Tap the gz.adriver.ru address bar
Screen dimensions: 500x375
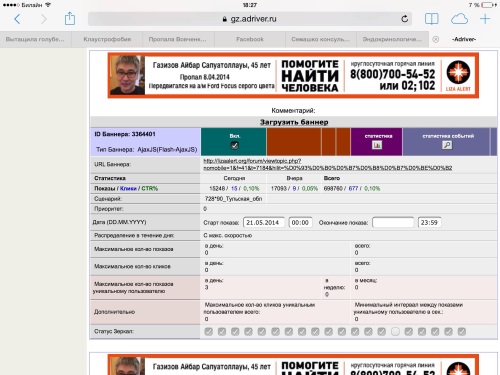coord(250,19)
